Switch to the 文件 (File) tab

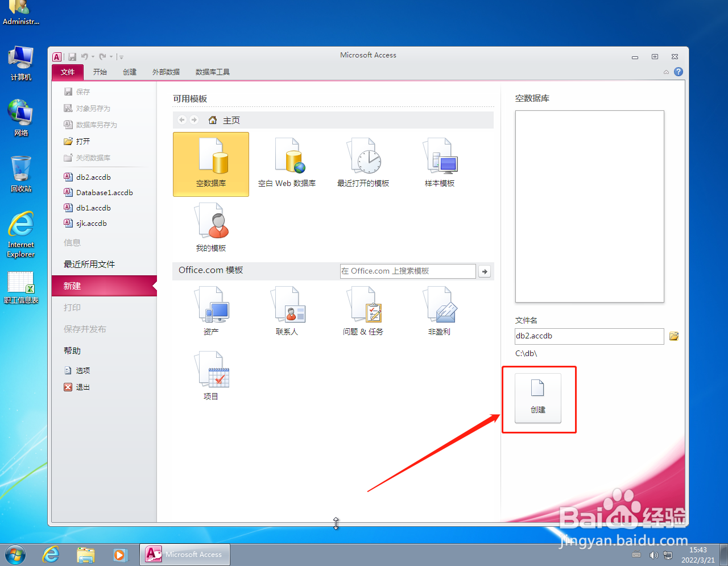68,72
